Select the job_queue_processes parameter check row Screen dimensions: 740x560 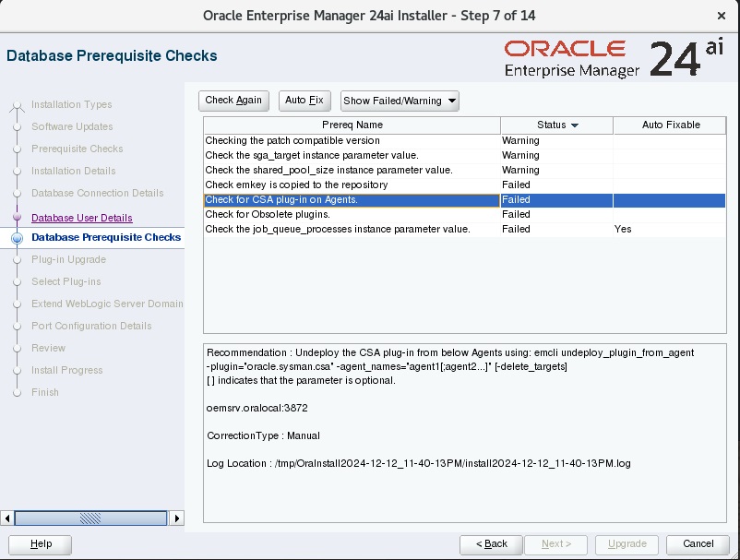pyautogui.click(x=464, y=229)
